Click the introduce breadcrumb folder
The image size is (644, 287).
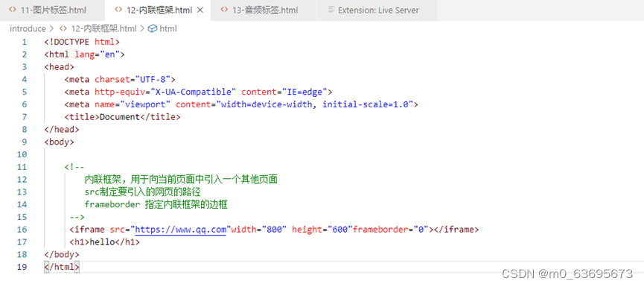28,28
